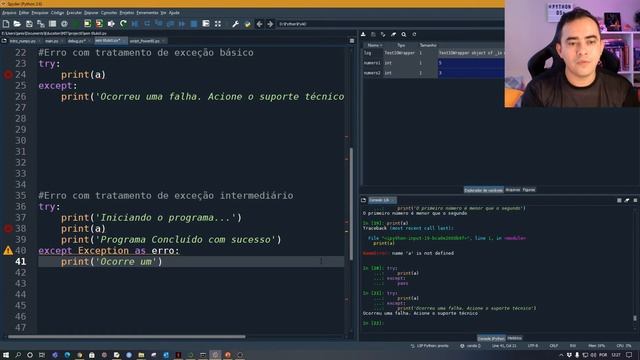
Task: Select Explorador de variáveis tab
Action: (x=483, y=190)
